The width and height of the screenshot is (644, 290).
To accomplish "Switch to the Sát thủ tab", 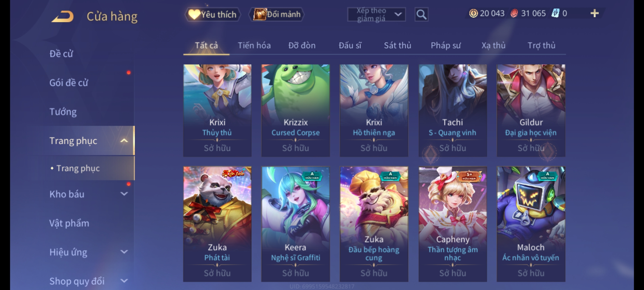I will [x=397, y=45].
